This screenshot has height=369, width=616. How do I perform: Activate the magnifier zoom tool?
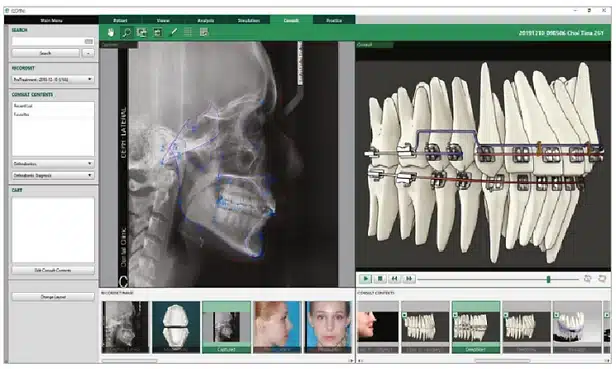click(126, 33)
